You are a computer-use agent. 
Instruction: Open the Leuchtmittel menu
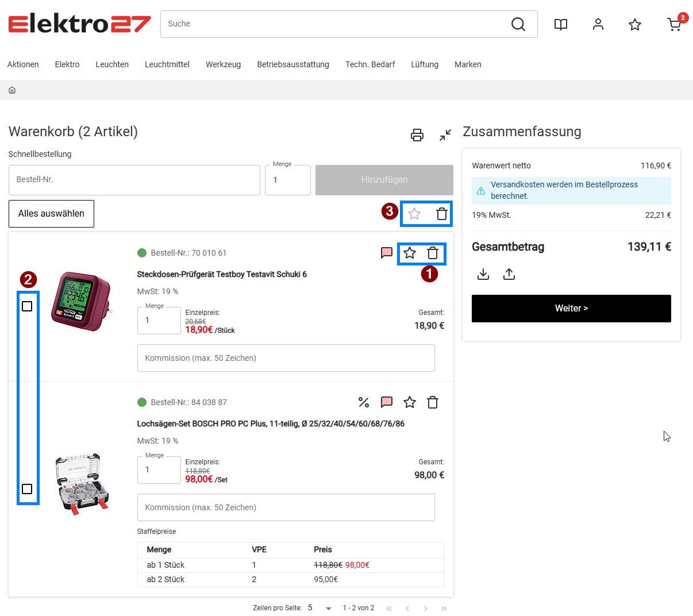click(x=167, y=64)
